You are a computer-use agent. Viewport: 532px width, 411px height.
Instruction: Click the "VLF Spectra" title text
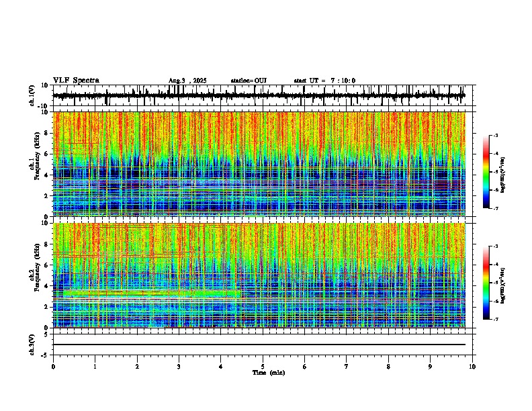77,81
